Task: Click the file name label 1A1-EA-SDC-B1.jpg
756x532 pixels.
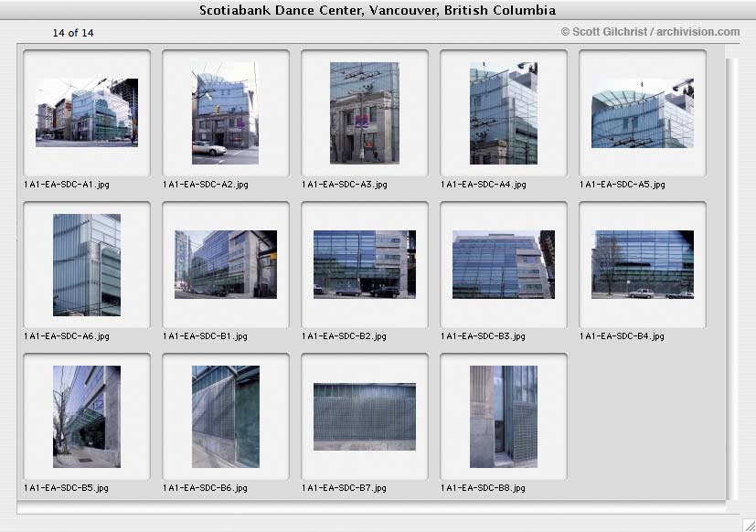Action: click(x=205, y=336)
